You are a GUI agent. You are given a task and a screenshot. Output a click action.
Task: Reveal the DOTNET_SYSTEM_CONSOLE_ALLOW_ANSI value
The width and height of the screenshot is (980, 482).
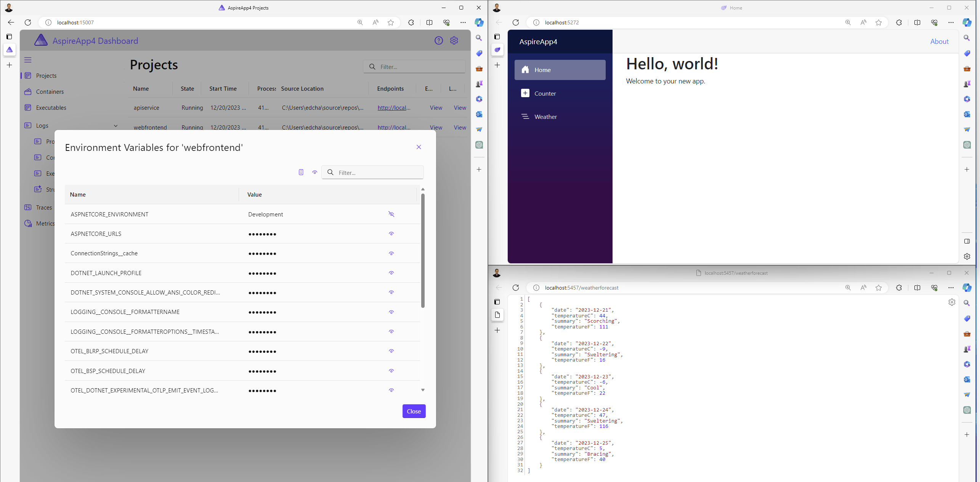click(x=391, y=292)
